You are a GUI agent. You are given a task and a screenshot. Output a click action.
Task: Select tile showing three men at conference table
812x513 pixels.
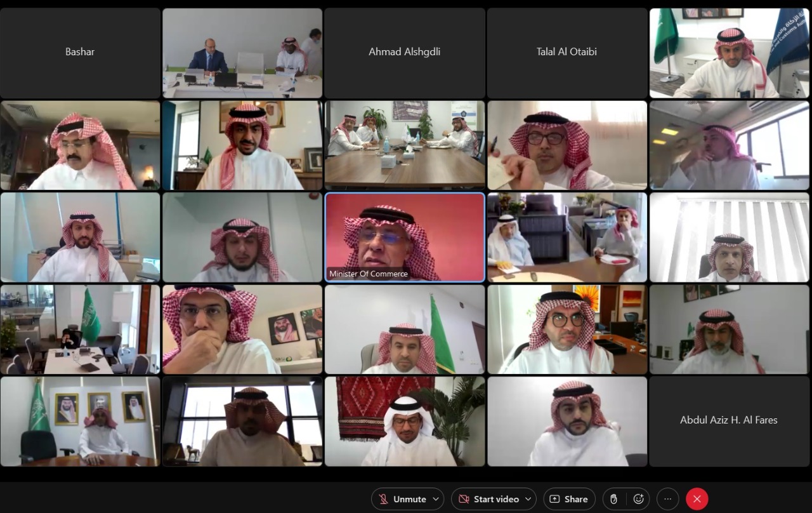(x=404, y=145)
